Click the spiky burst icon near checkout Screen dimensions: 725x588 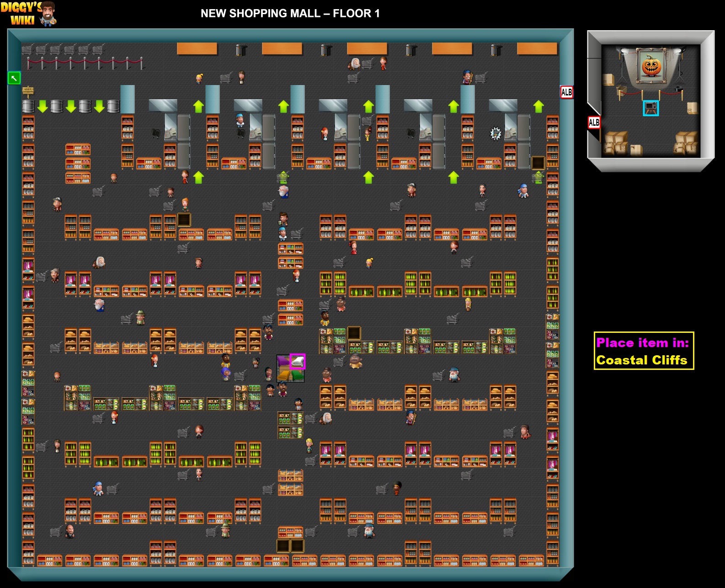496,134
